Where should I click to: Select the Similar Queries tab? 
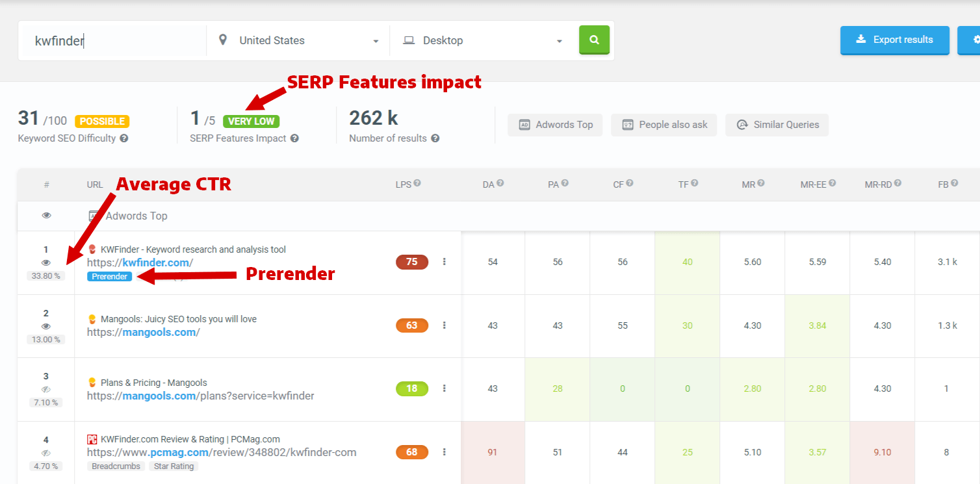click(777, 125)
